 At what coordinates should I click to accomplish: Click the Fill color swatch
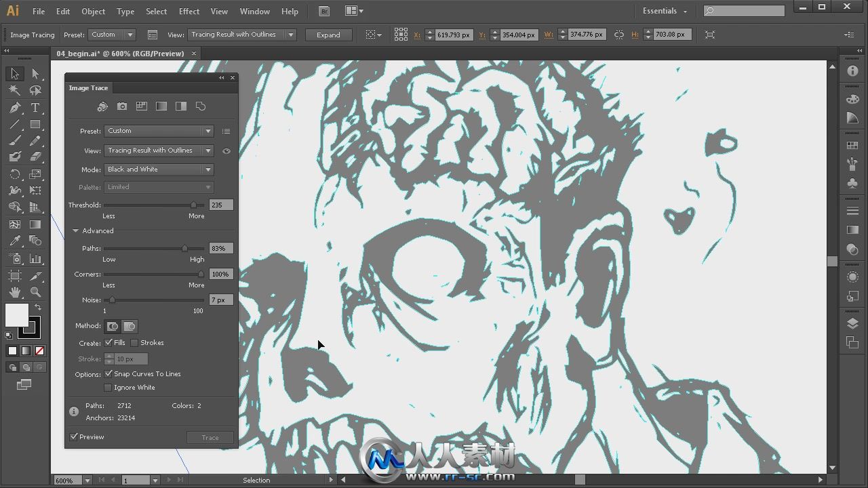pyautogui.click(x=17, y=315)
